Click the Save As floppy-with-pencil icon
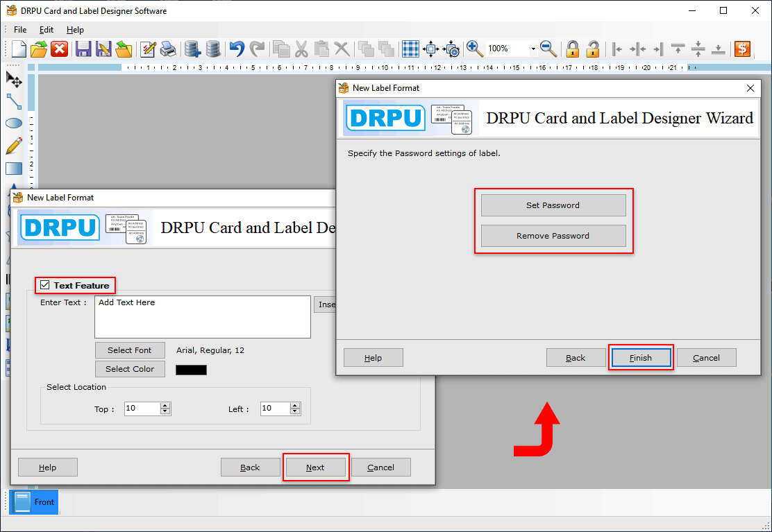The image size is (772, 532). [103, 49]
